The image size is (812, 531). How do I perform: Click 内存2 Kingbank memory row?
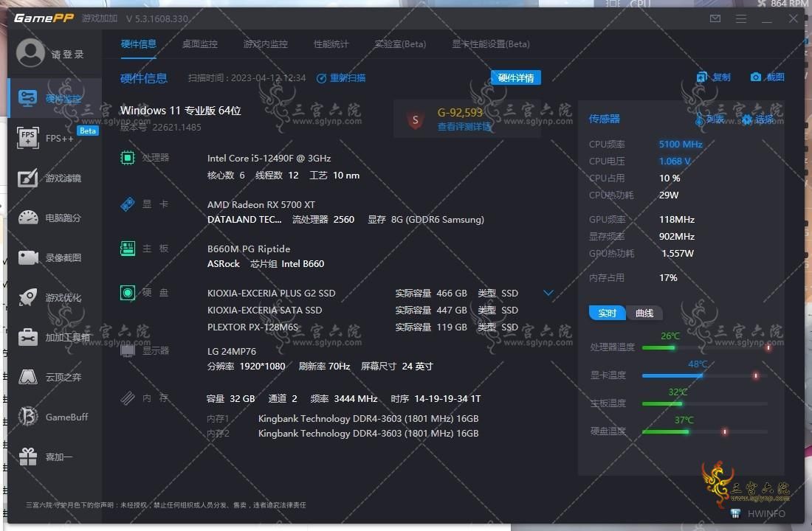pyautogui.click(x=343, y=434)
